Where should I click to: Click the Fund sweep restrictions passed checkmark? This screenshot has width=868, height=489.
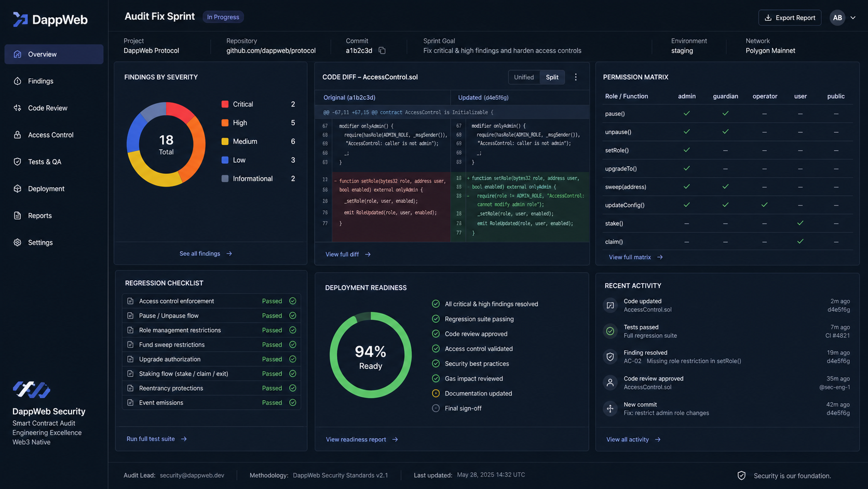point(293,345)
